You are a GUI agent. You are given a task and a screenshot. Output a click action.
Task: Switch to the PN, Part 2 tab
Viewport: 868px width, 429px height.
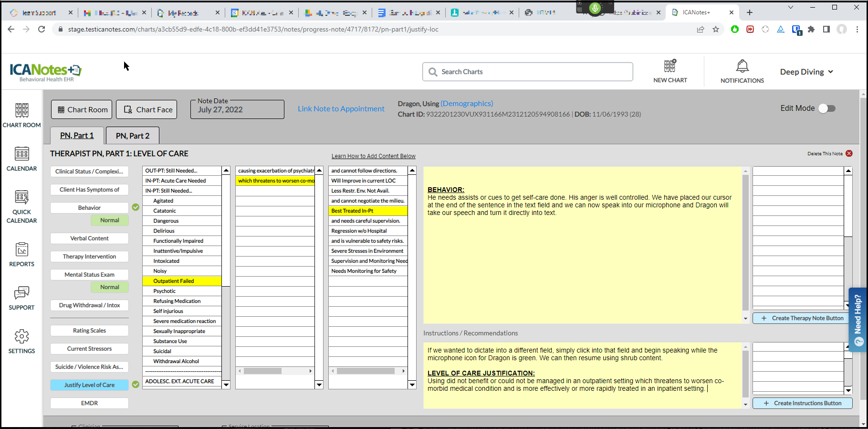pos(133,136)
